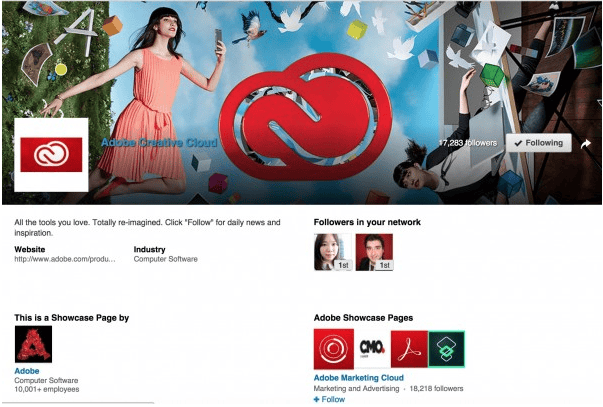Image resolution: width=603 pixels, height=407 pixels.
Task: Select the Adobe Acrobat showcase icon
Action: [x=409, y=349]
